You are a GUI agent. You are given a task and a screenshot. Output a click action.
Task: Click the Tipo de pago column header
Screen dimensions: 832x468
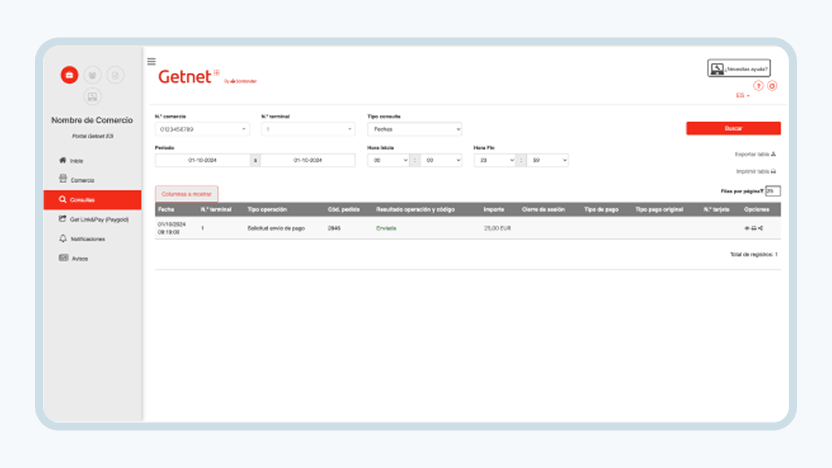(601, 210)
